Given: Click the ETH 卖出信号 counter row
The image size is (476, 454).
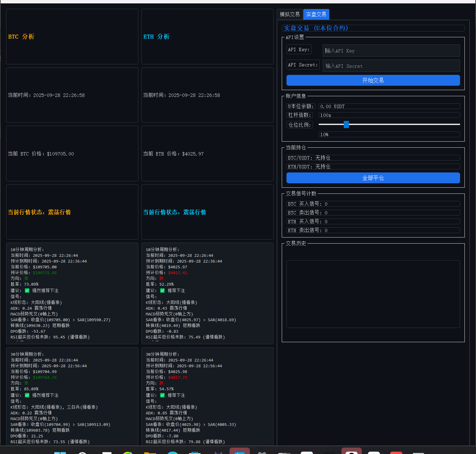Looking at the screenshot, I should point(373,230).
